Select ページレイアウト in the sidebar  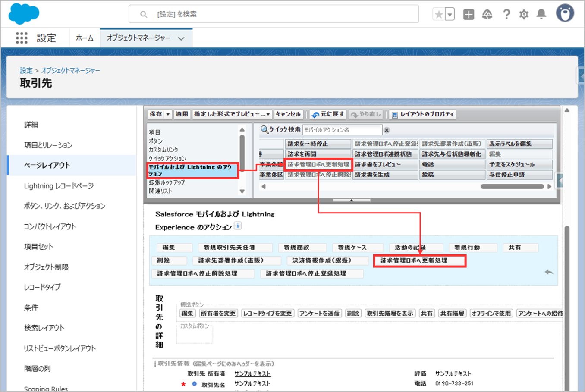tap(47, 165)
